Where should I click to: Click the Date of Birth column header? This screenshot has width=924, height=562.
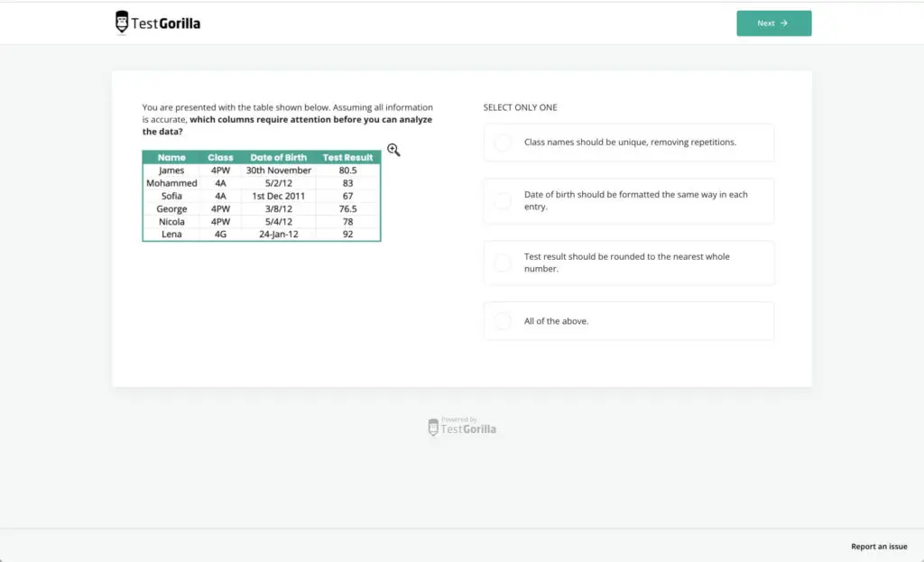[x=278, y=156]
